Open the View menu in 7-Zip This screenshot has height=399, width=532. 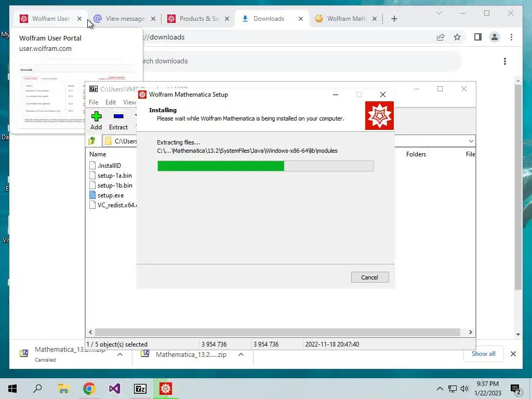pos(129,102)
